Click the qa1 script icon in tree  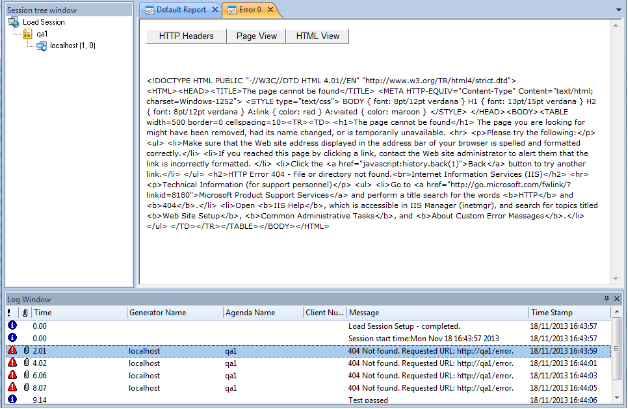click(x=27, y=34)
